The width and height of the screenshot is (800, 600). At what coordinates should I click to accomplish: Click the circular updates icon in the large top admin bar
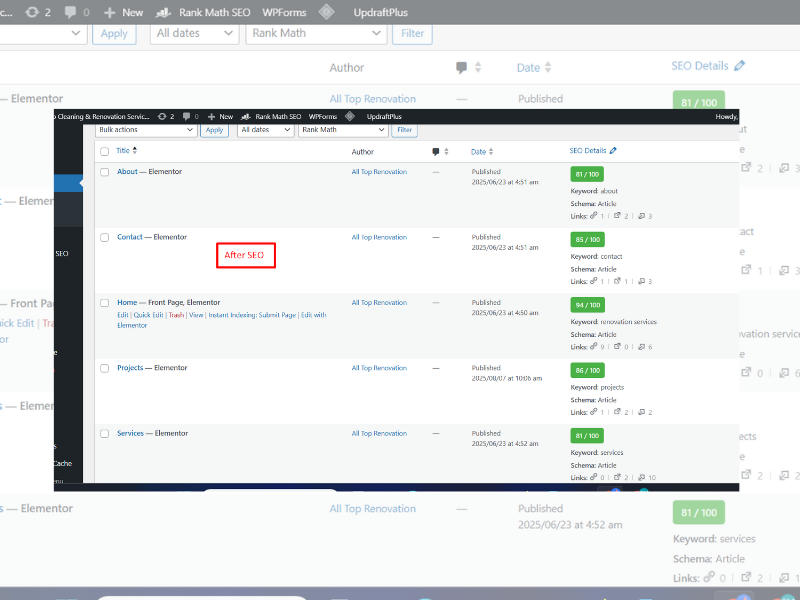[x=32, y=12]
